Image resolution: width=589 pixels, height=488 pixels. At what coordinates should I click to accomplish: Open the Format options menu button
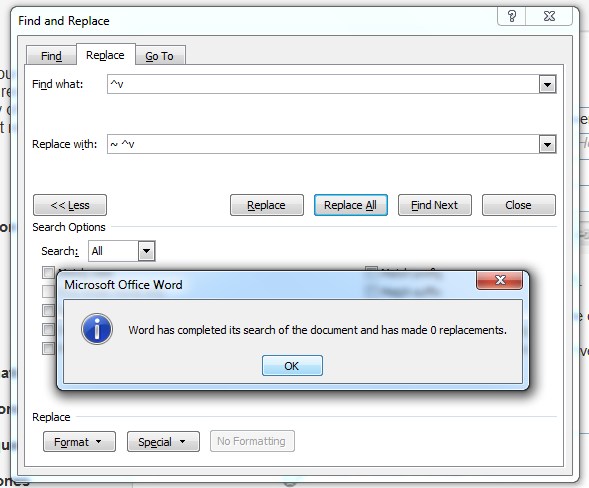tap(79, 441)
